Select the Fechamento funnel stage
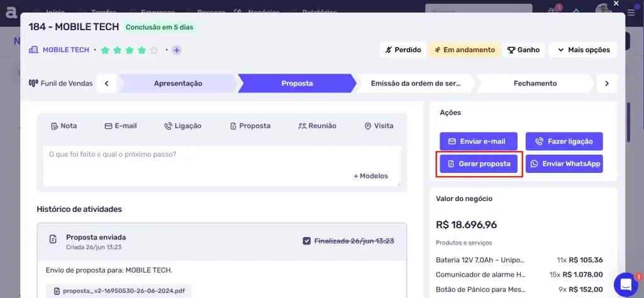Image resolution: width=644 pixels, height=298 pixels. point(535,84)
